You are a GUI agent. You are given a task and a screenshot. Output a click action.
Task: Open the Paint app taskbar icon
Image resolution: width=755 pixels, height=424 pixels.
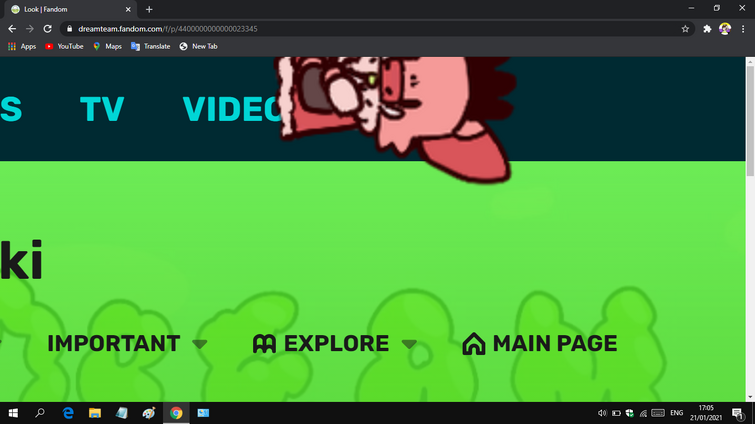tap(149, 413)
